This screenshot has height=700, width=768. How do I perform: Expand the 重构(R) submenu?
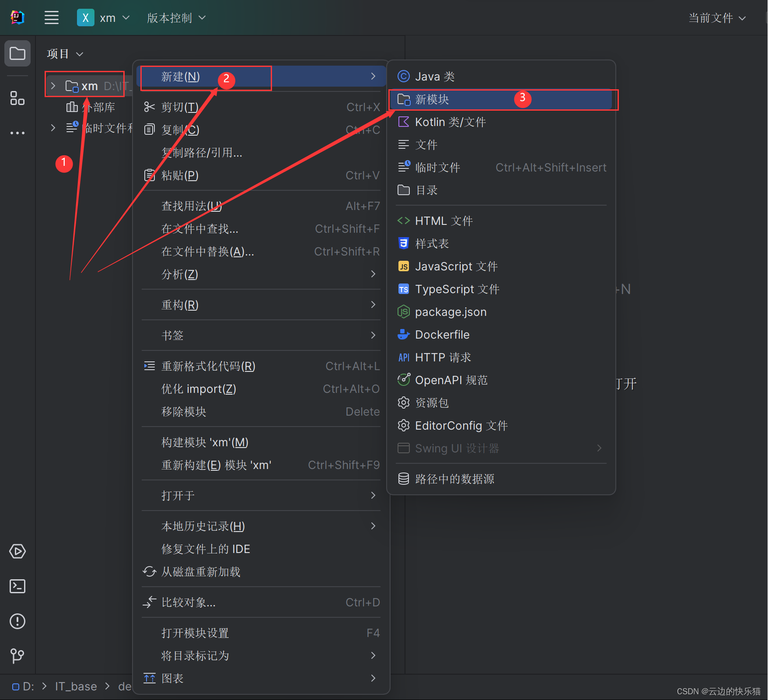261,304
